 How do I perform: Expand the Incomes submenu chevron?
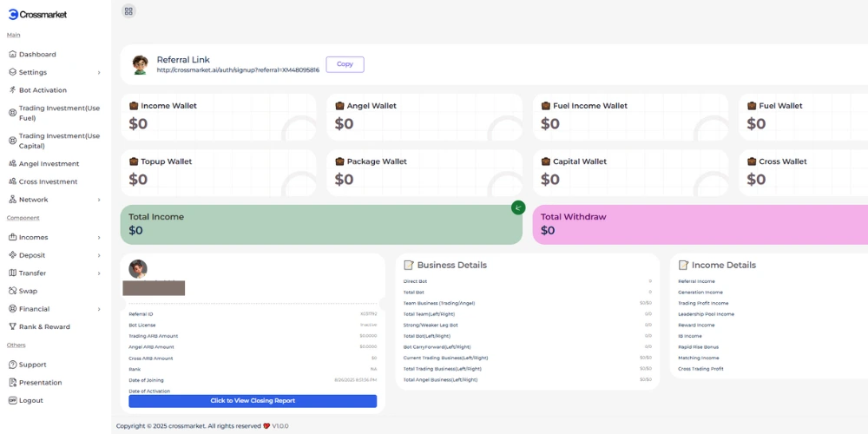point(99,238)
